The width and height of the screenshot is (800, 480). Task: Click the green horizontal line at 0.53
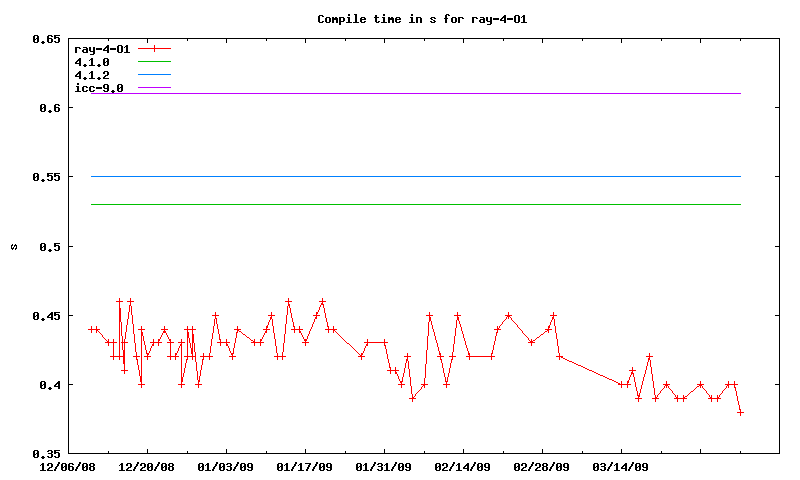point(400,204)
